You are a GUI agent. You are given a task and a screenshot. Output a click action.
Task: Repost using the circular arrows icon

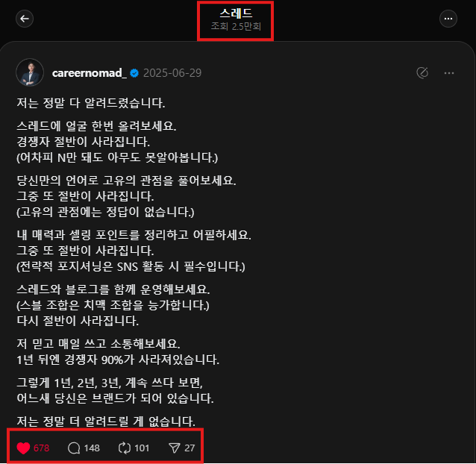point(125,448)
